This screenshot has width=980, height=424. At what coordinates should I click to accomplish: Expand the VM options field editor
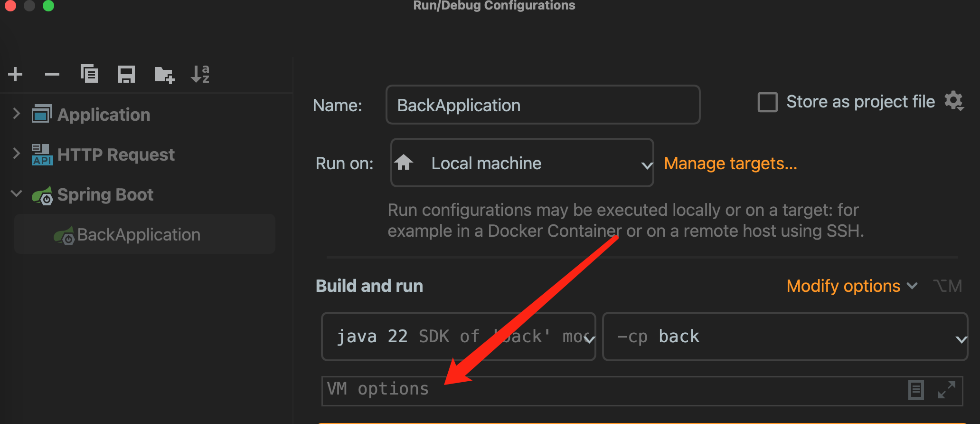[x=946, y=390]
